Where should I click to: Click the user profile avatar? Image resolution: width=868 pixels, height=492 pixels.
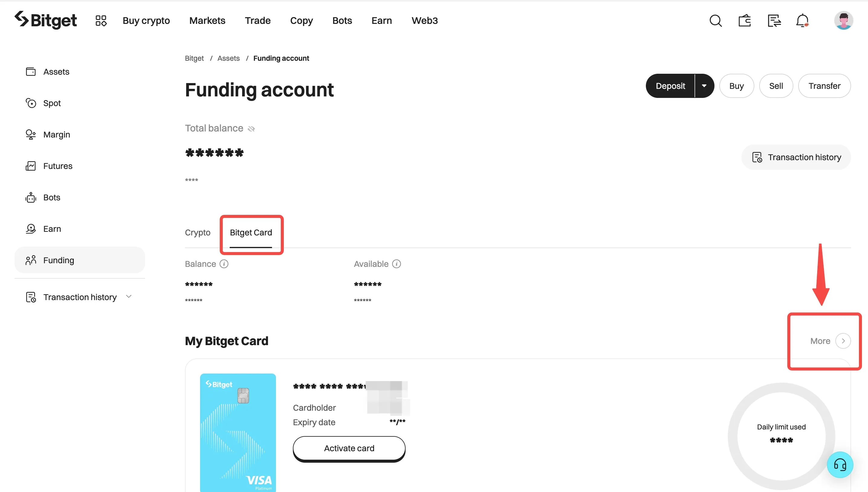pos(843,21)
